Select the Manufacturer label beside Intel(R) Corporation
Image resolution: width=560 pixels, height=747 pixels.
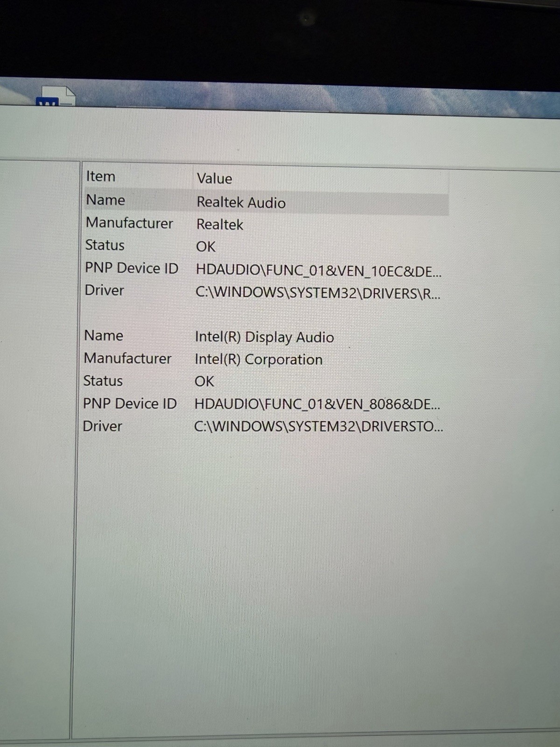(x=127, y=358)
